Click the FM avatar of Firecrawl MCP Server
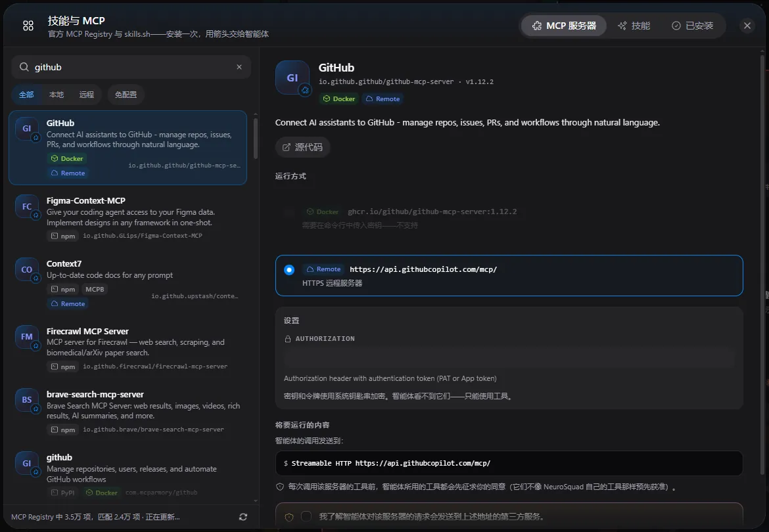Image resolution: width=769 pixels, height=532 pixels. point(26,336)
